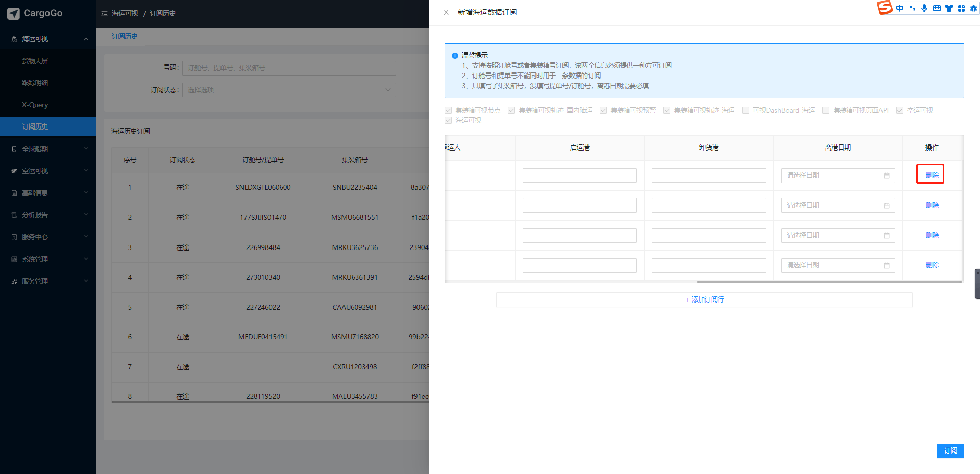
Task: Click the 服务管理 sidebar icon
Action: tap(14, 281)
